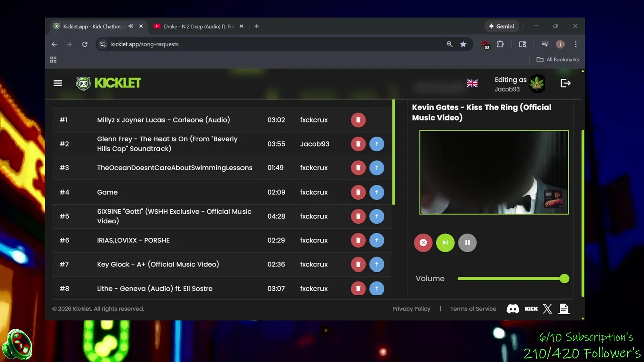Open the browser zoom indicator
This screenshot has height=362, width=644.
click(x=450, y=44)
